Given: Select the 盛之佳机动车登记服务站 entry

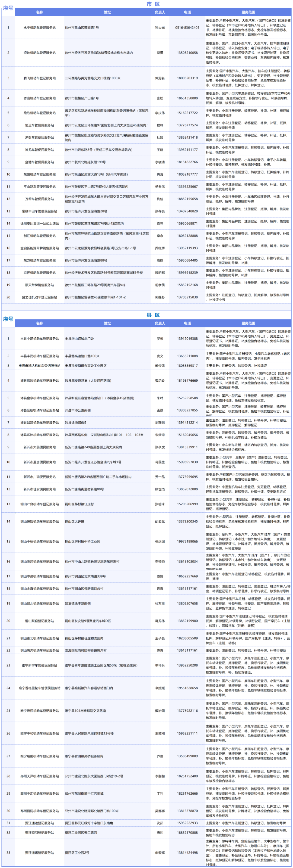Looking at the screenshot, I should tap(40, 297).
